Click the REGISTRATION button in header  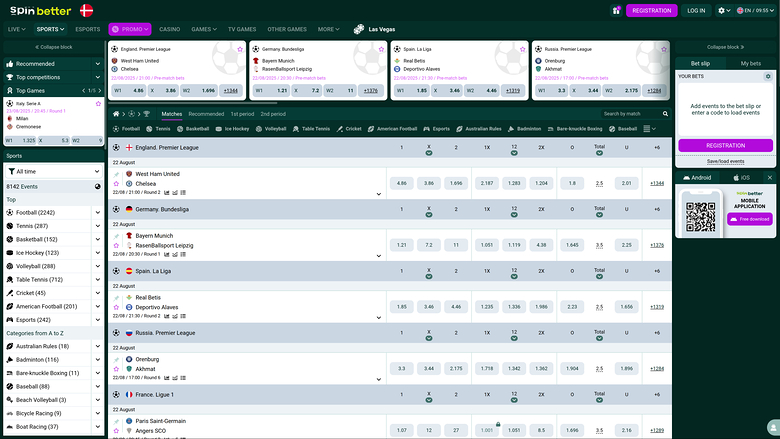click(652, 10)
